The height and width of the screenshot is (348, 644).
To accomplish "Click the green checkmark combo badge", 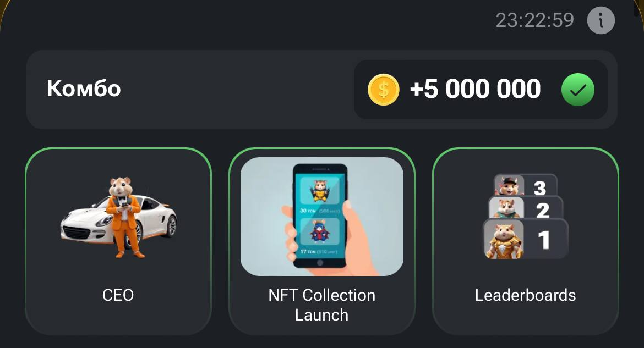I will pyautogui.click(x=577, y=90).
